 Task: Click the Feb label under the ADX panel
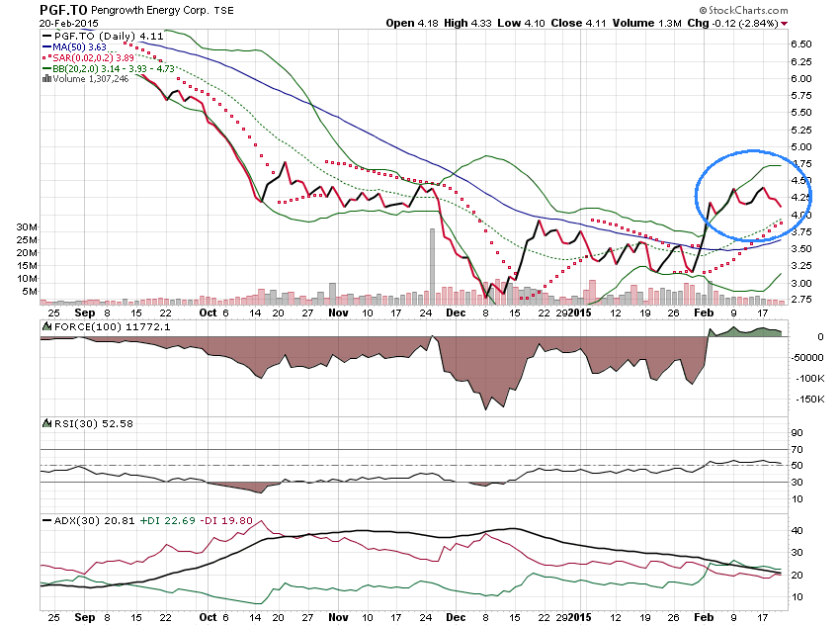coord(704,617)
